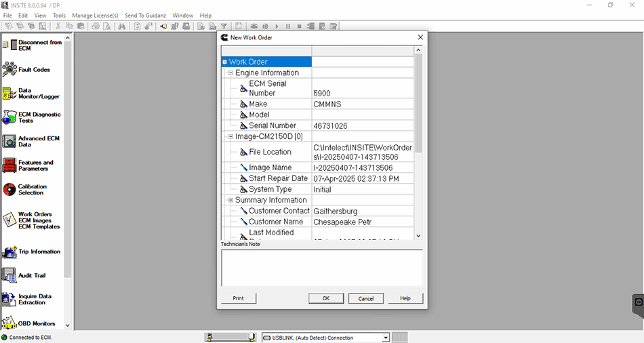This screenshot has height=343, width=644.
Task: Open the File menu
Action: click(x=7, y=16)
